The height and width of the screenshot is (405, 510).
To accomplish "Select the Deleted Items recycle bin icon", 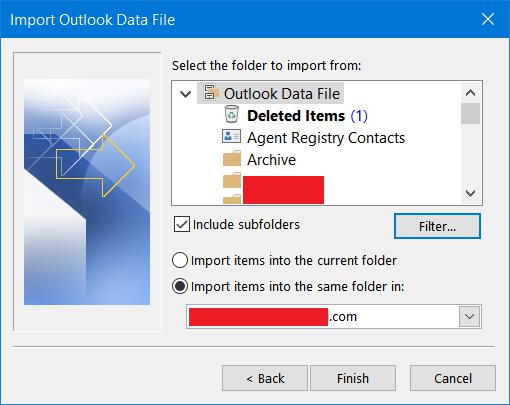I will (231, 114).
